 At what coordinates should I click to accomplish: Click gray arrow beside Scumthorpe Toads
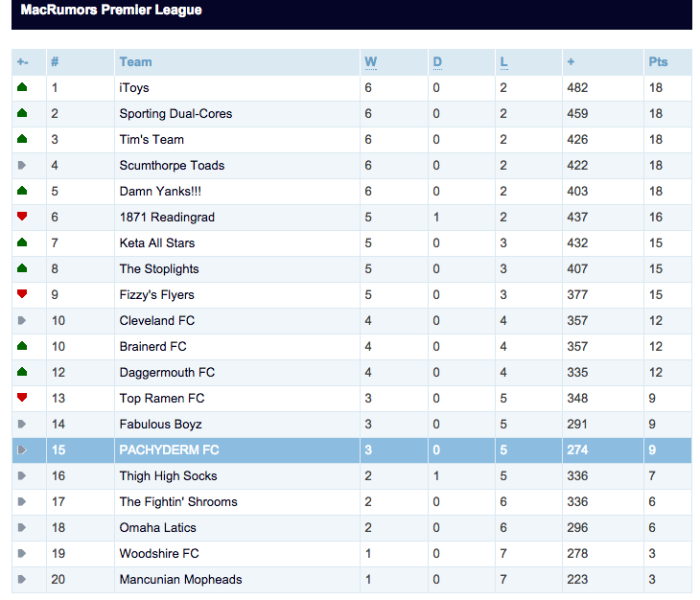[x=22, y=165]
